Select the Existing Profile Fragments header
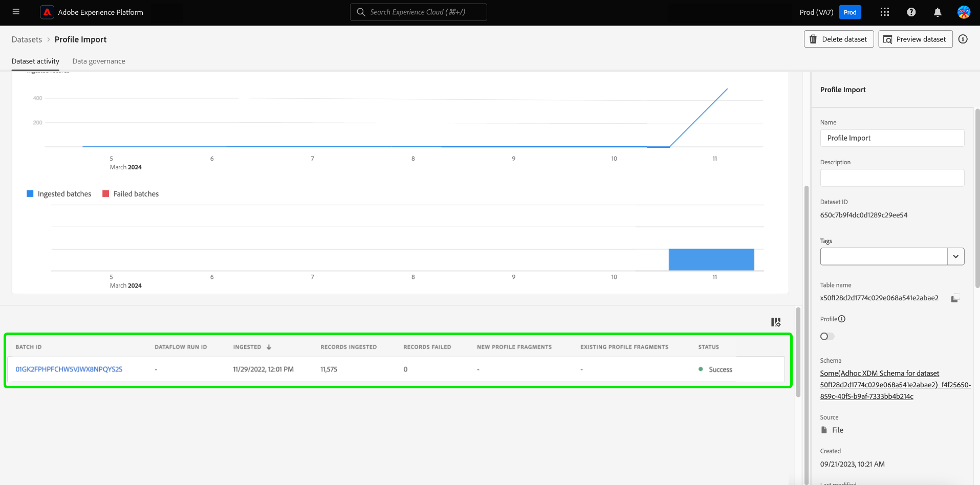 click(x=624, y=347)
